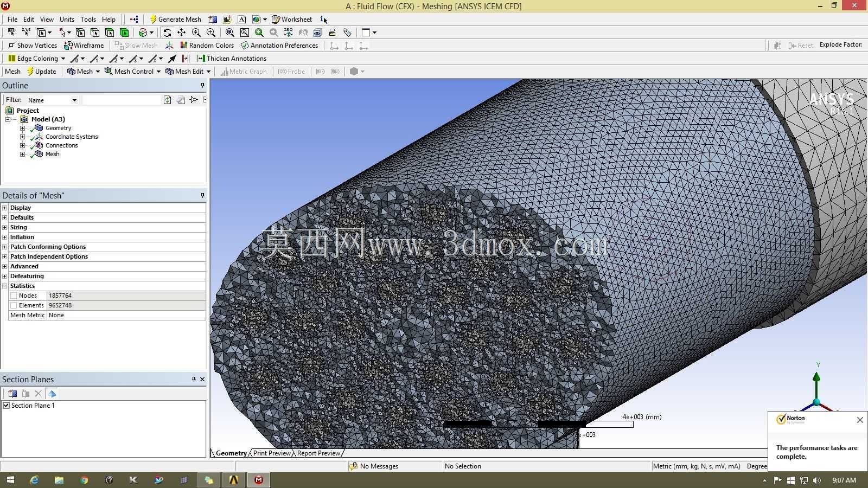This screenshot has height=488, width=868.
Task: Expand the Coordinate Systems tree node
Action: tap(22, 137)
